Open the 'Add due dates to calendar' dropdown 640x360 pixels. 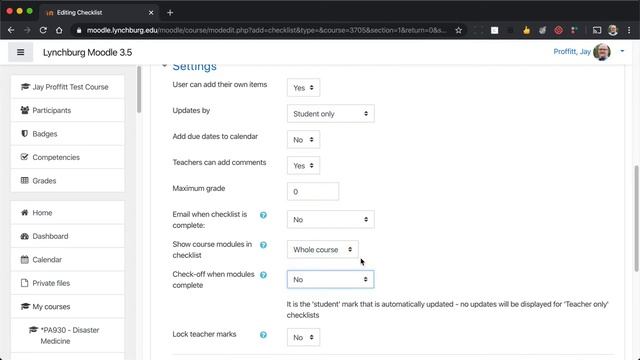(303, 140)
